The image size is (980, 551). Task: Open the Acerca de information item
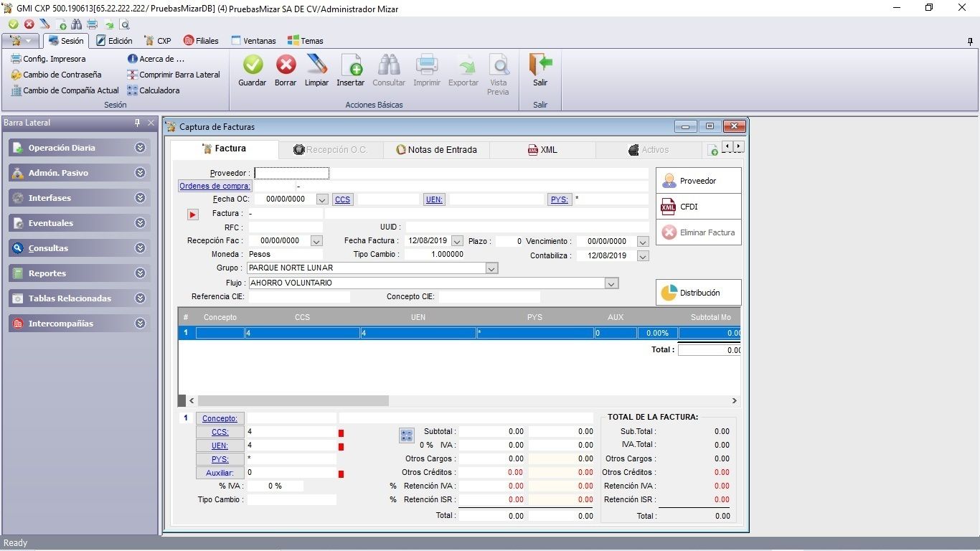(156, 59)
